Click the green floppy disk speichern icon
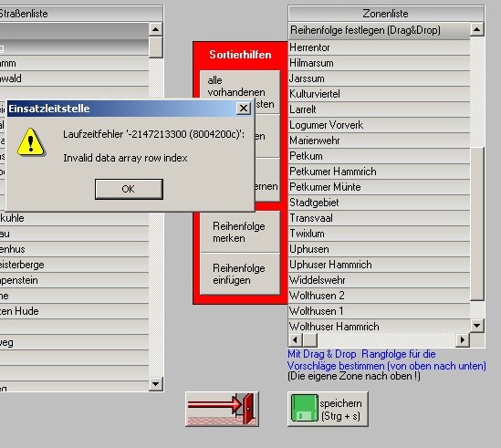The height and width of the screenshot is (448, 501). 305,409
